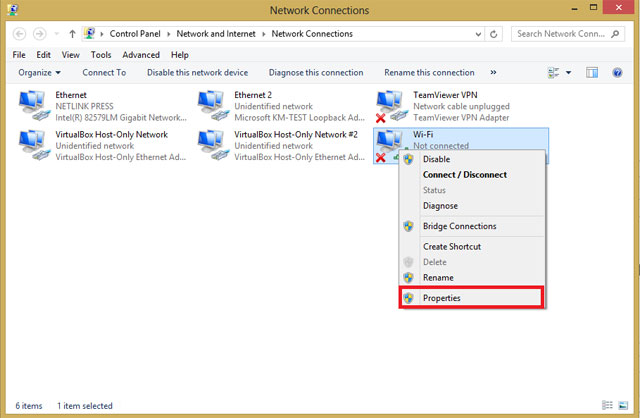Go up one folder level
Screen dimensions: 640x418
pyautogui.click(x=72, y=34)
